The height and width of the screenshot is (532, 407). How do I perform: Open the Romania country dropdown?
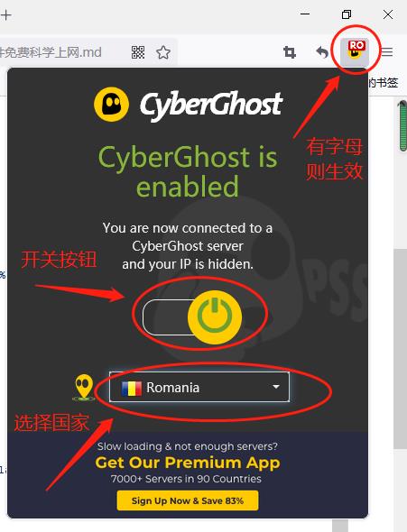199,387
